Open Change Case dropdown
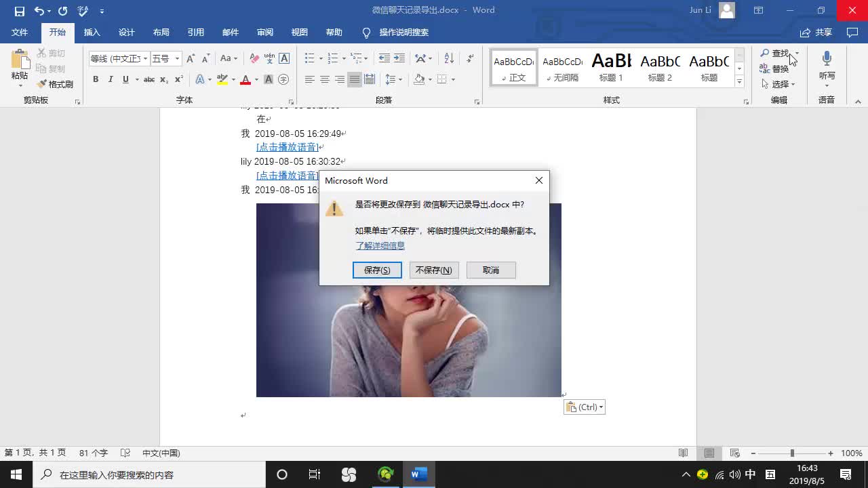The width and height of the screenshot is (868, 488). click(x=229, y=58)
